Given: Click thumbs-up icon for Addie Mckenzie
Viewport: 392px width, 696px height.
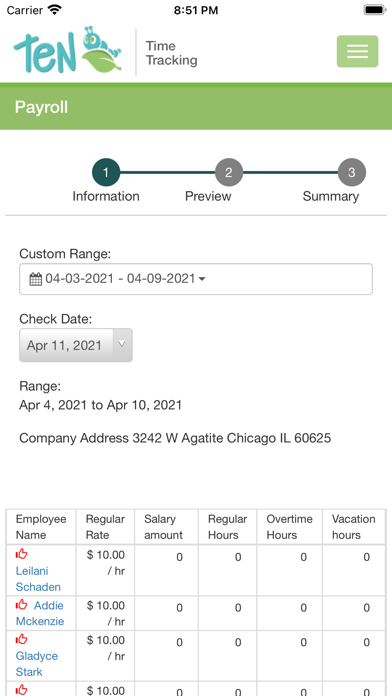Looking at the screenshot, I should tap(22, 605).
